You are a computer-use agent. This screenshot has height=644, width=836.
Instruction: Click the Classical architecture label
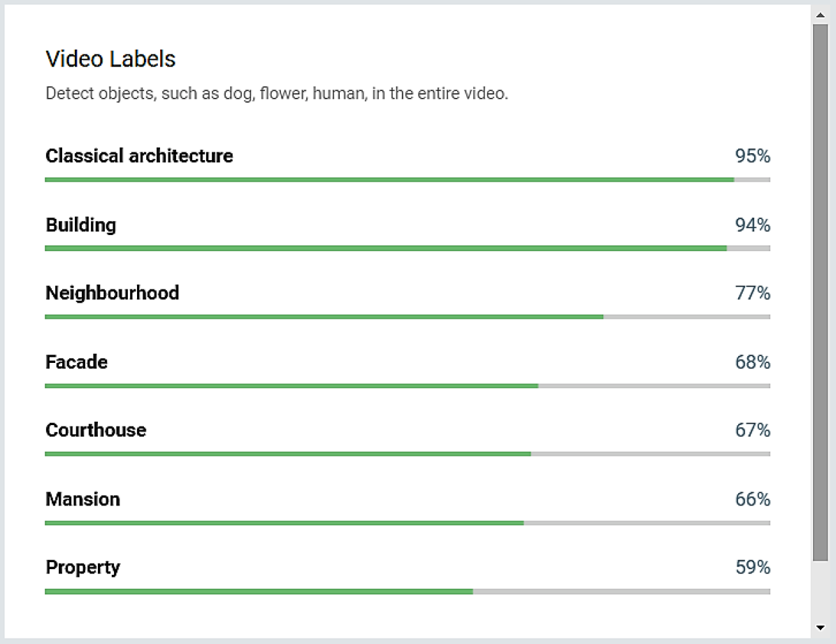(x=139, y=155)
